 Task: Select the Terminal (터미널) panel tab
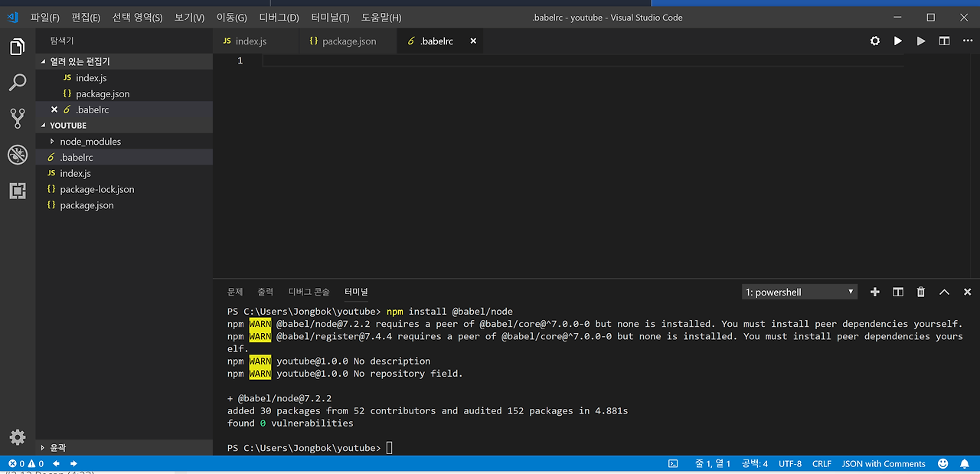point(356,292)
